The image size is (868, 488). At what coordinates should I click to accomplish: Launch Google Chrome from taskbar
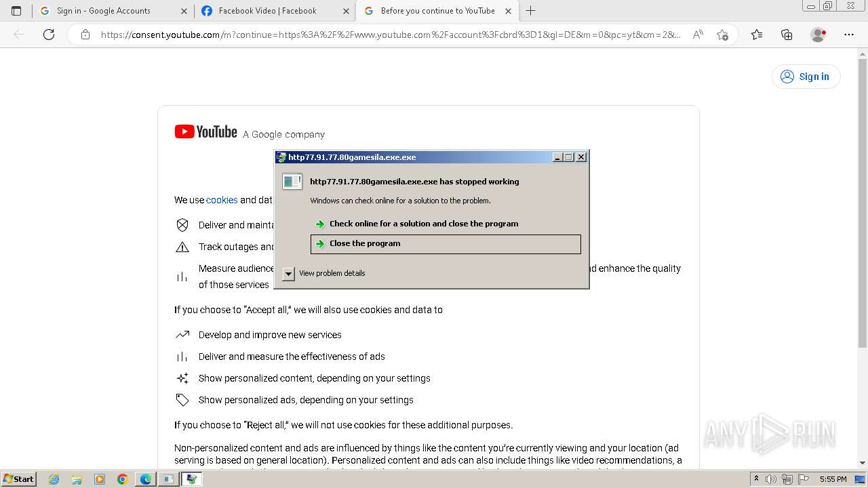(x=123, y=479)
